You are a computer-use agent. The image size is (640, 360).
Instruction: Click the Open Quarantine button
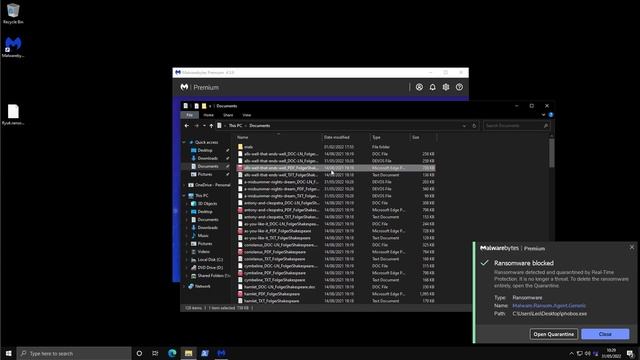[553, 334]
